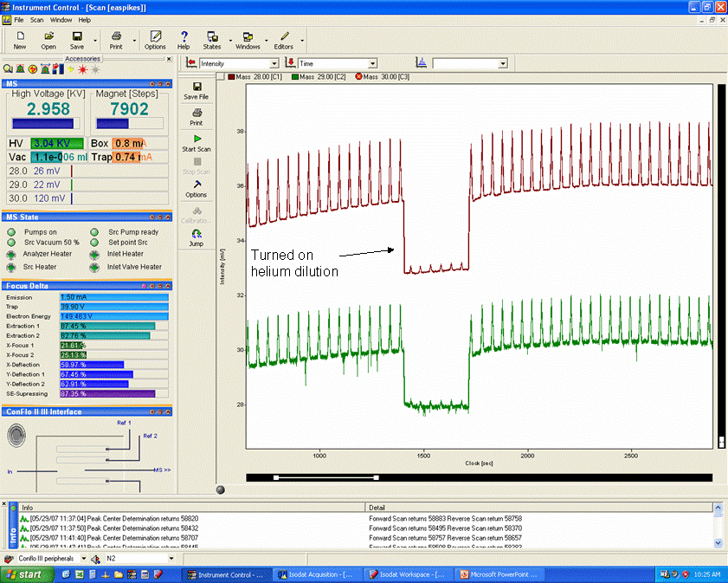Screen dimensions: 728x583
Task: Toggle the Analyzer Heater indicator
Action: point(11,254)
